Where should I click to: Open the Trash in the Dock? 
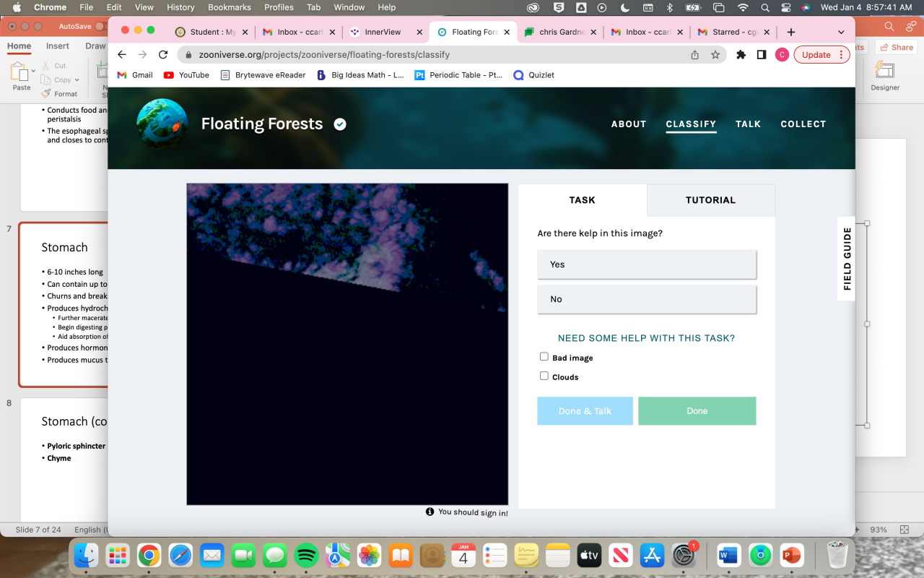(x=837, y=556)
